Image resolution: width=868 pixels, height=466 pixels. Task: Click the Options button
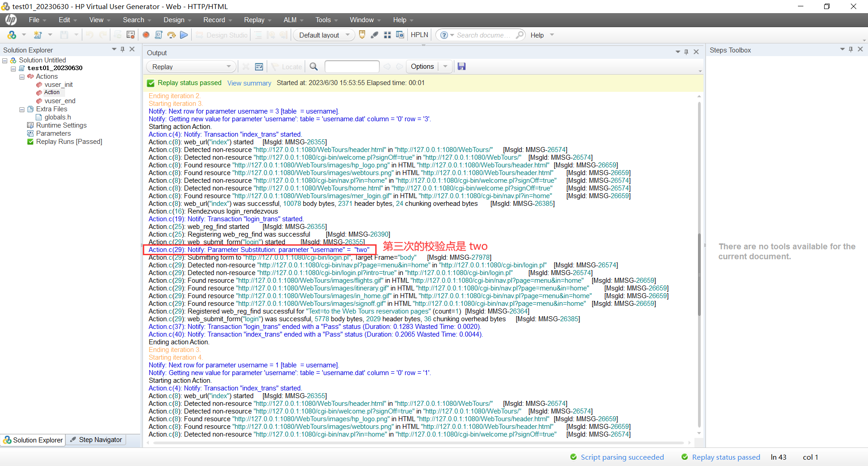(422, 67)
